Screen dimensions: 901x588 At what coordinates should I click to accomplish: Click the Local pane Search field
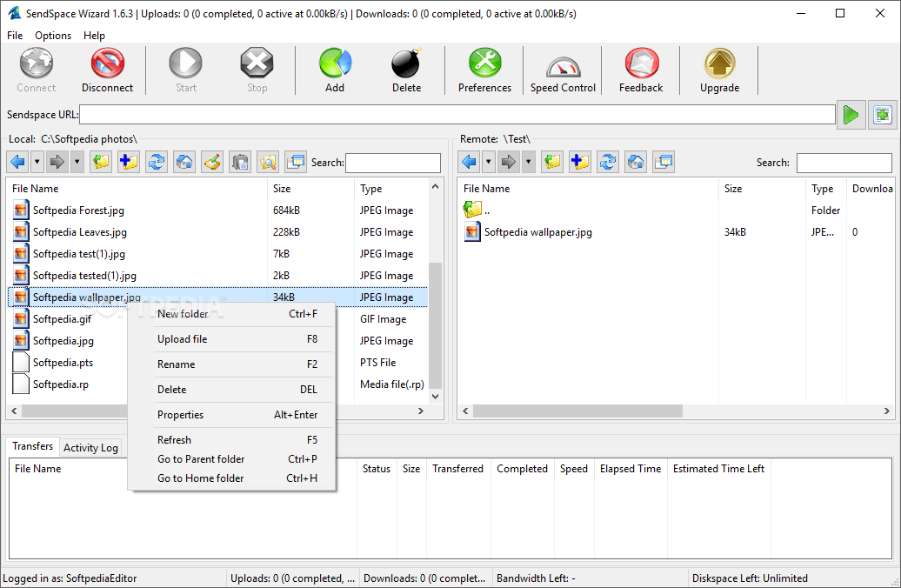coord(393,163)
